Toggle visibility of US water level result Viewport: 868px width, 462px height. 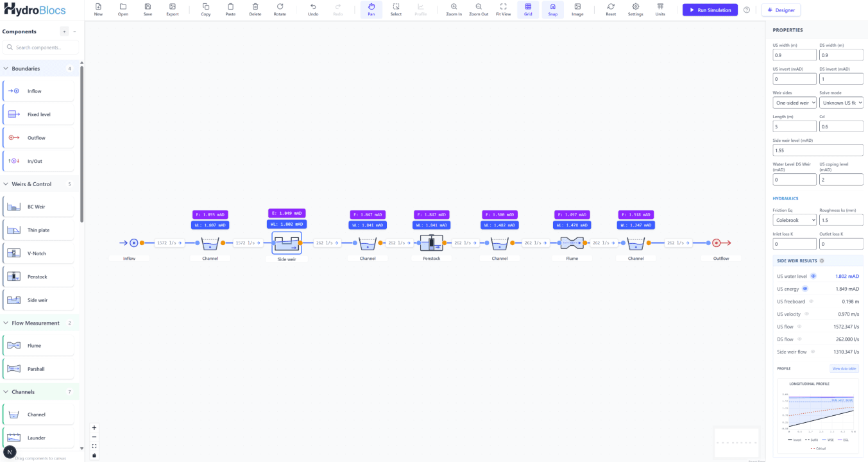coord(813,276)
